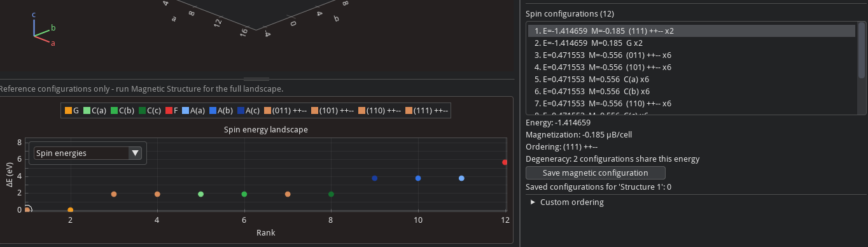Click the Degeneracy information line
The width and height of the screenshot is (868, 247).
[612, 159]
